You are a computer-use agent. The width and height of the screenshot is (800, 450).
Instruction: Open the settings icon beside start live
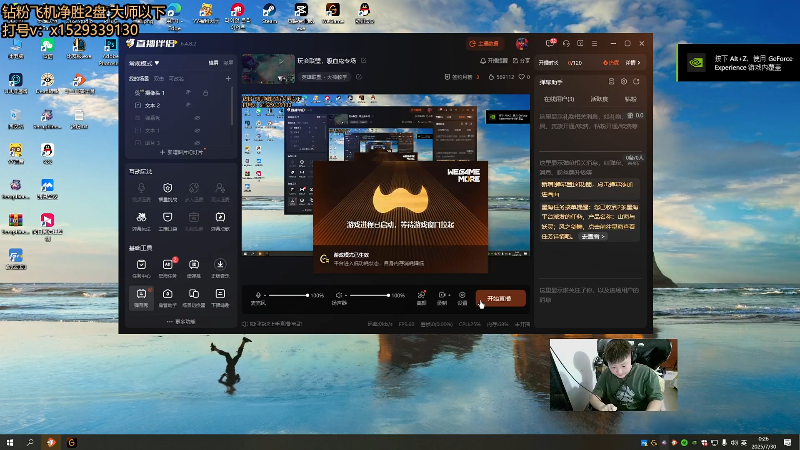(462, 297)
